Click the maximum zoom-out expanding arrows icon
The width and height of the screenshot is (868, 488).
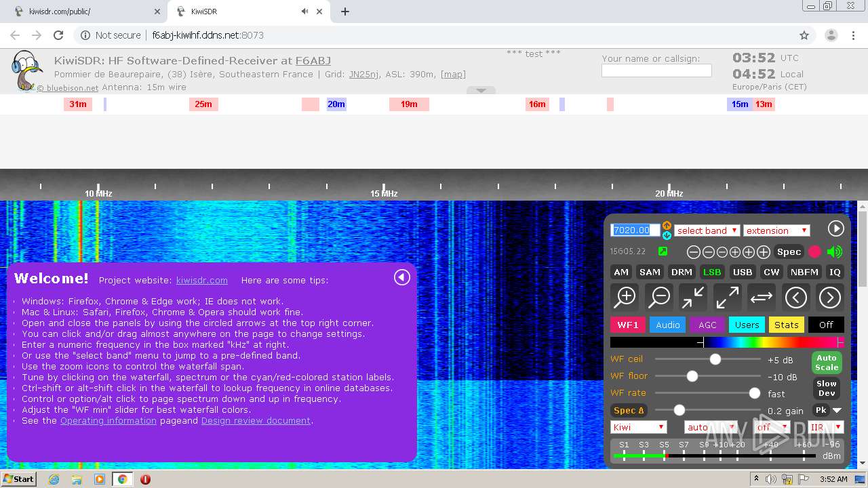(727, 297)
